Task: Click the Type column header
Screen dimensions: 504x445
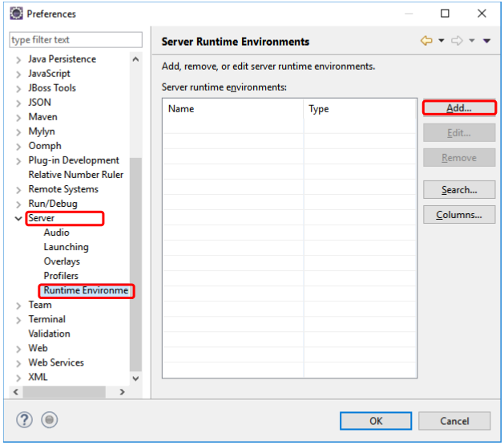Action: tap(360, 109)
